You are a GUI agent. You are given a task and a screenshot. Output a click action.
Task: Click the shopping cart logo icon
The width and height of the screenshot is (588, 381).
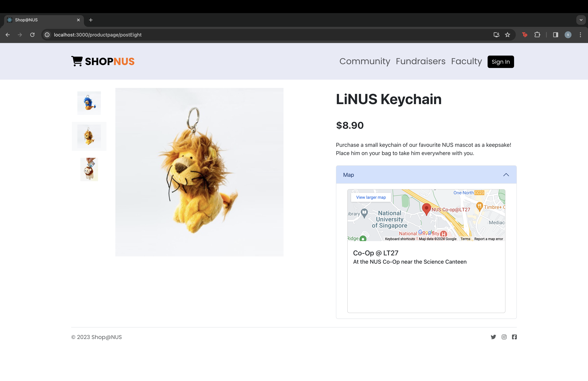pos(77,61)
